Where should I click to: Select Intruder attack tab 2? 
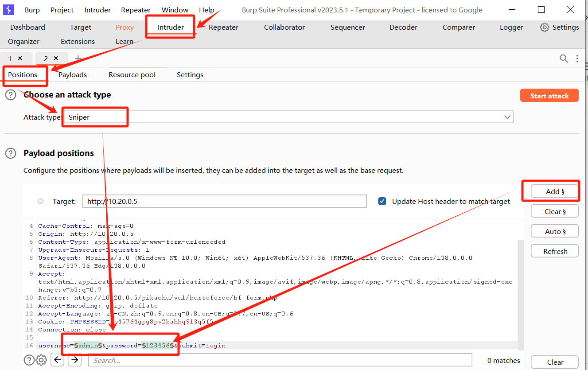(46, 58)
